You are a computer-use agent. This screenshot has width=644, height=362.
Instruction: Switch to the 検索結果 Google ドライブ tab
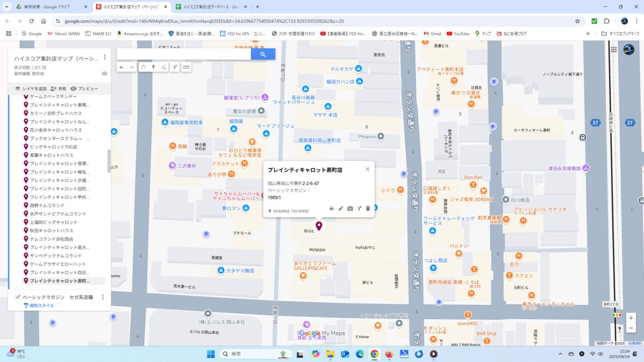click(51, 7)
